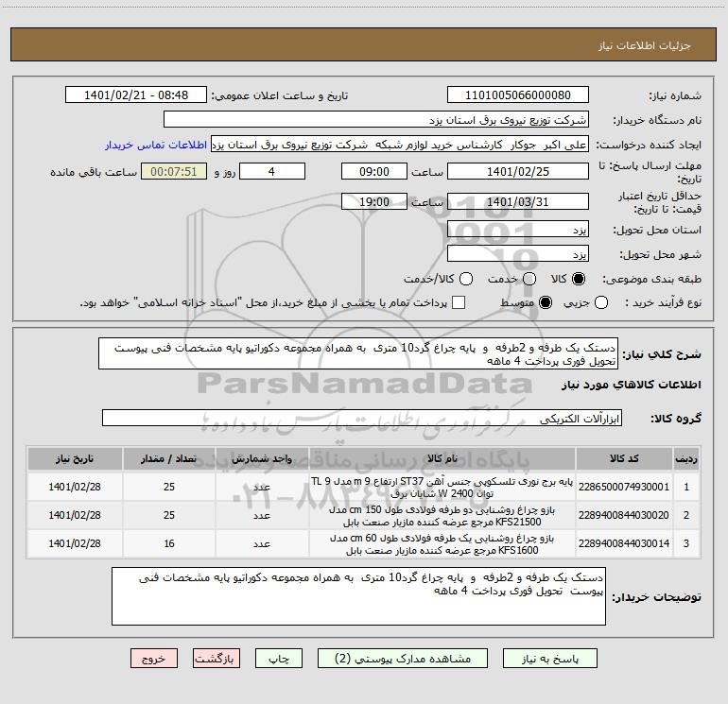Click the announcement date field 1401/02/21 - 08:48
This screenshot has width=728, height=704.
(x=136, y=94)
